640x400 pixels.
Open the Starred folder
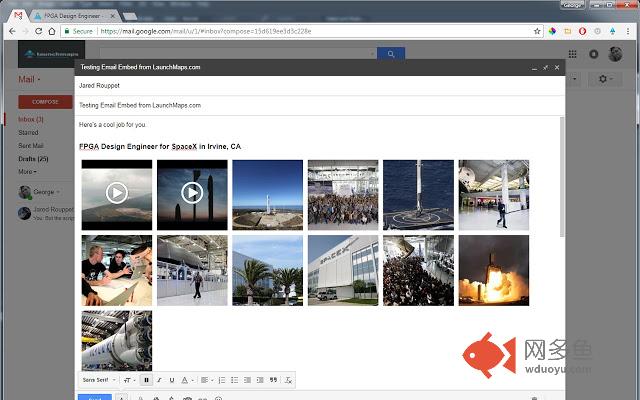(x=28, y=133)
